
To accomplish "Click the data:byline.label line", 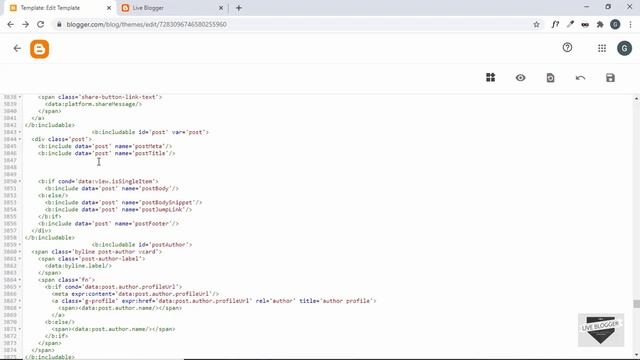I will [78, 266].
